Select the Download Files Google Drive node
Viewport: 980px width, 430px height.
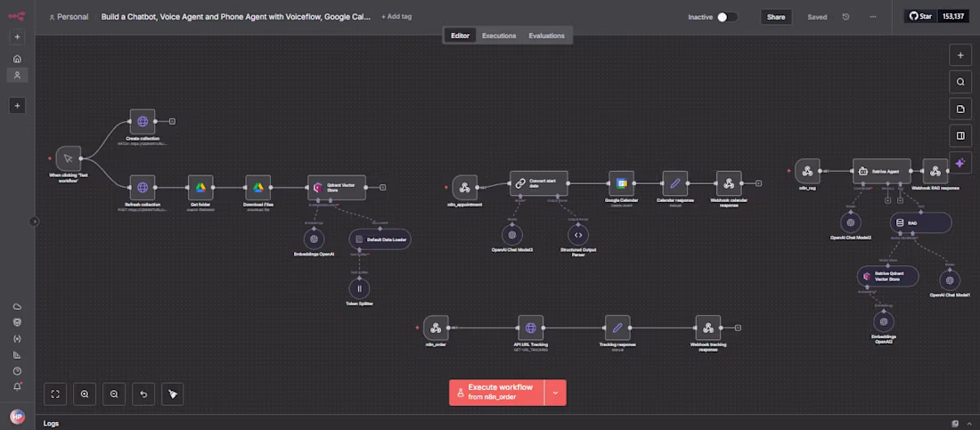pyautogui.click(x=258, y=188)
